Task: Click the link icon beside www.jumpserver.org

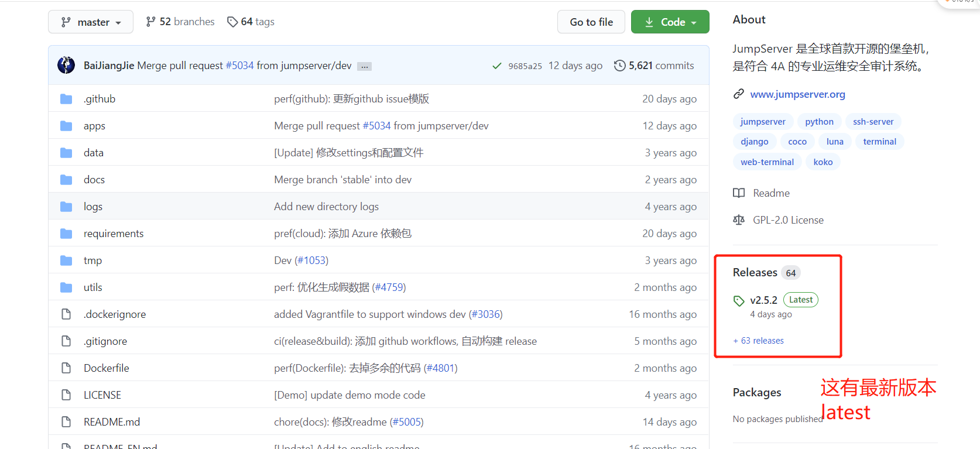Action: pos(739,94)
